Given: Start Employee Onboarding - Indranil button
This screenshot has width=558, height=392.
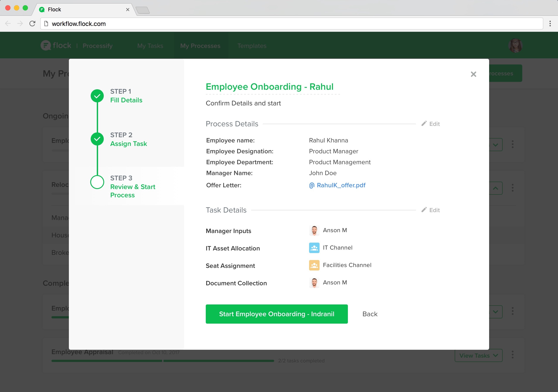Looking at the screenshot, I should (277, 314).
